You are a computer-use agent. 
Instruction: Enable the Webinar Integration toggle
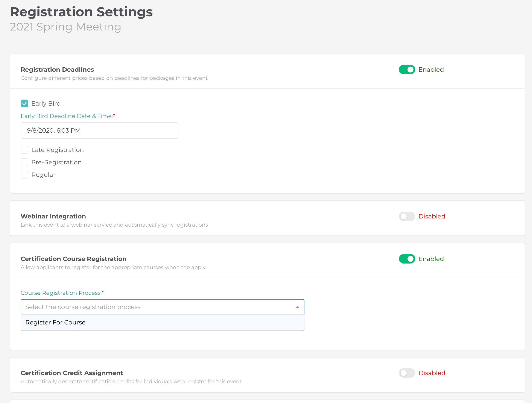point(407,216)
